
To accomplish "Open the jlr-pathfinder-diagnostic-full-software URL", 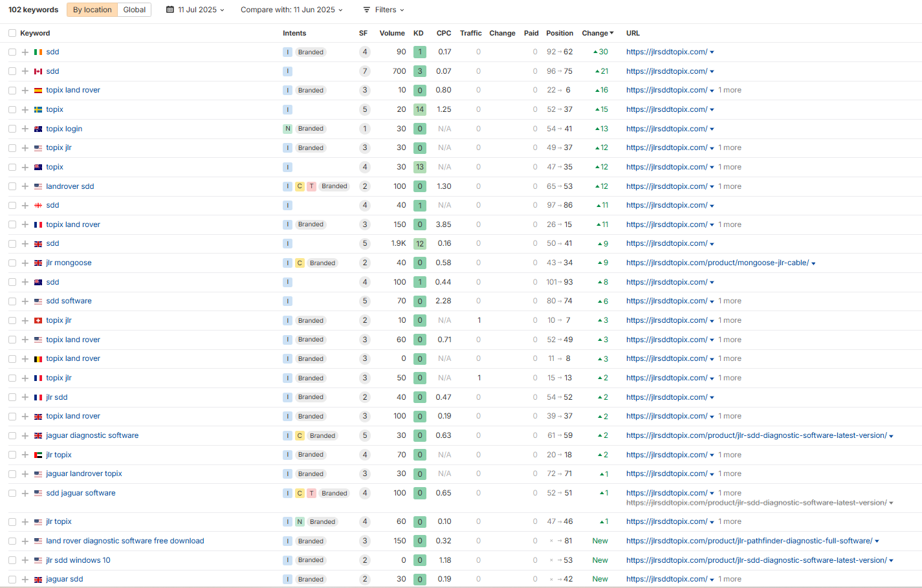I will click(749, 541).
